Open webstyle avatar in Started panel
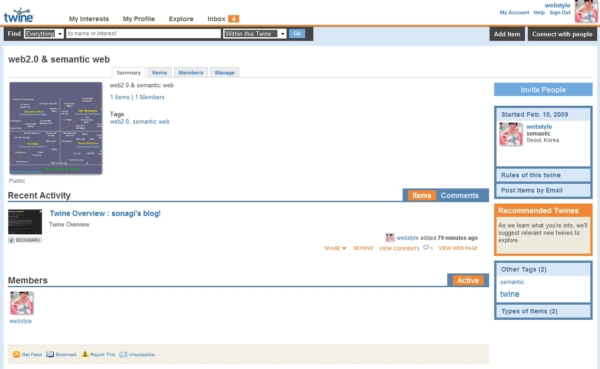600x369 pixels. (x=511, y=134)
